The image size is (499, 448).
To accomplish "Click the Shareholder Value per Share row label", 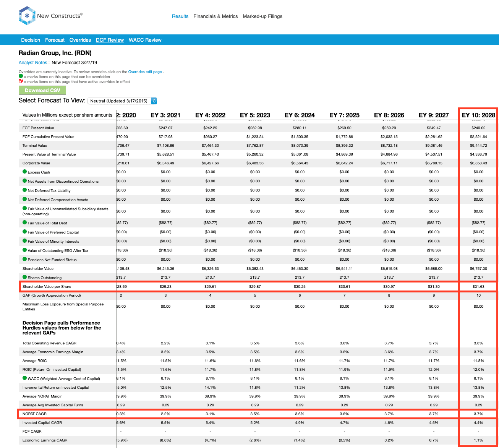I will click(x=47, y=287).
